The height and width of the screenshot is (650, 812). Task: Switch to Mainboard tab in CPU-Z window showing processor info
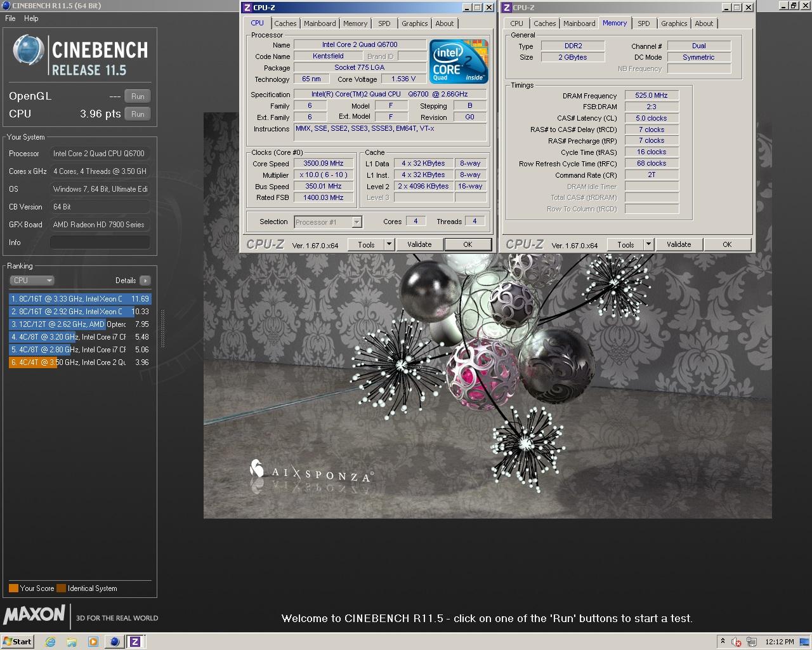pos(320,23)
